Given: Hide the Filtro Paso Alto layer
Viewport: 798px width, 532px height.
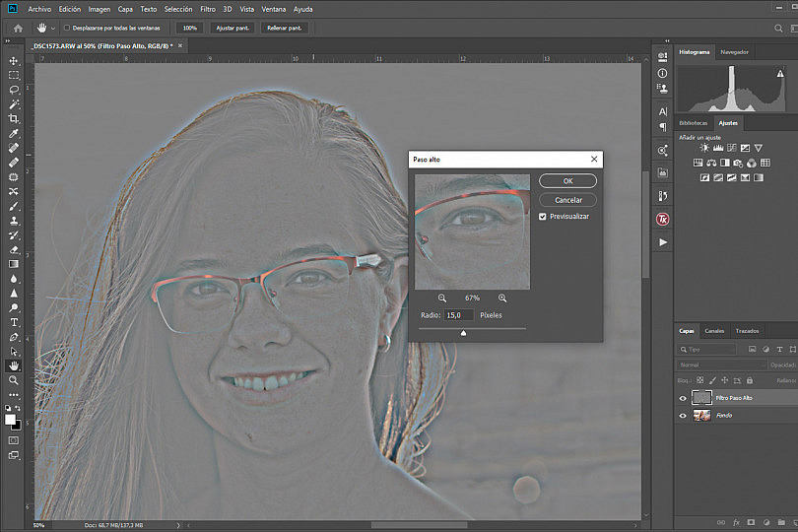Looking at the screenshot, I should click(683, 398).
